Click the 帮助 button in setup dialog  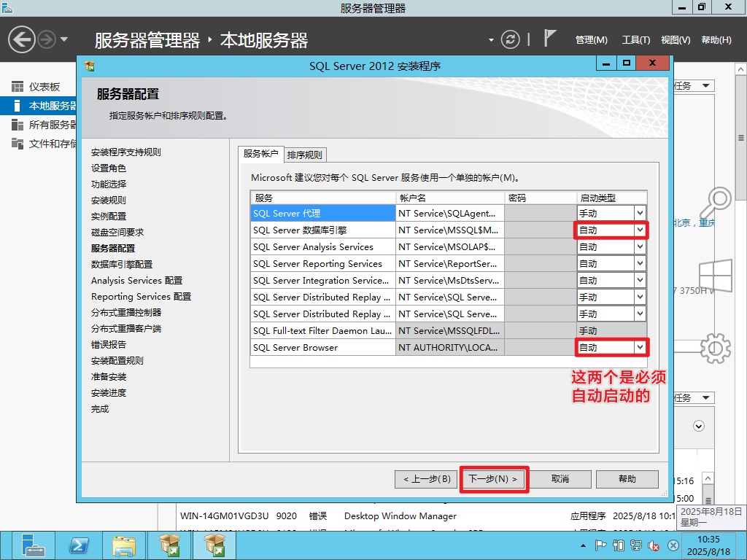627,479
